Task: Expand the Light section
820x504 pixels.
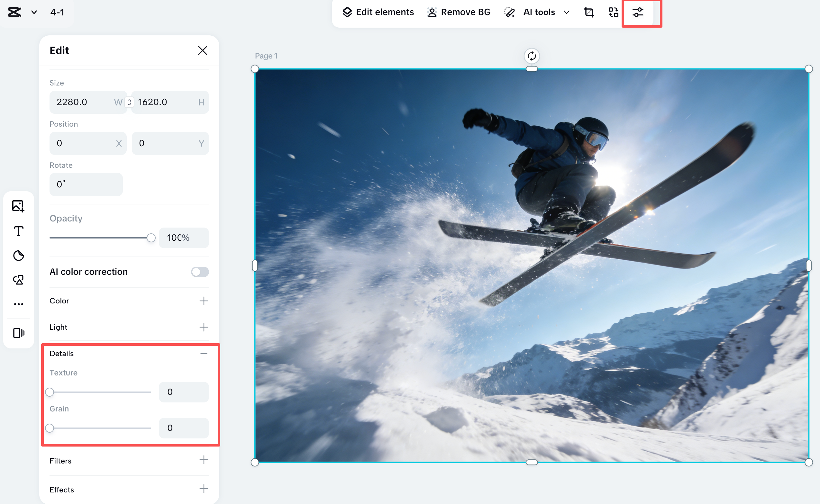Action: coord(204,327)
